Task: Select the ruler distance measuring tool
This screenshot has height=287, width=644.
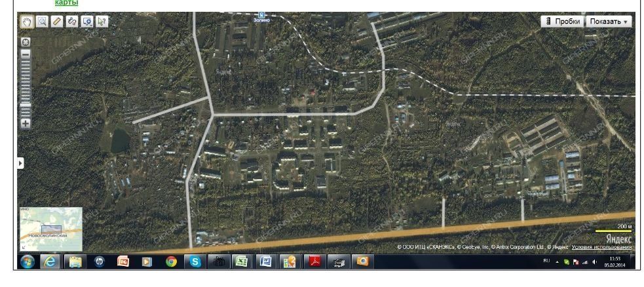Action: point(56,21)
